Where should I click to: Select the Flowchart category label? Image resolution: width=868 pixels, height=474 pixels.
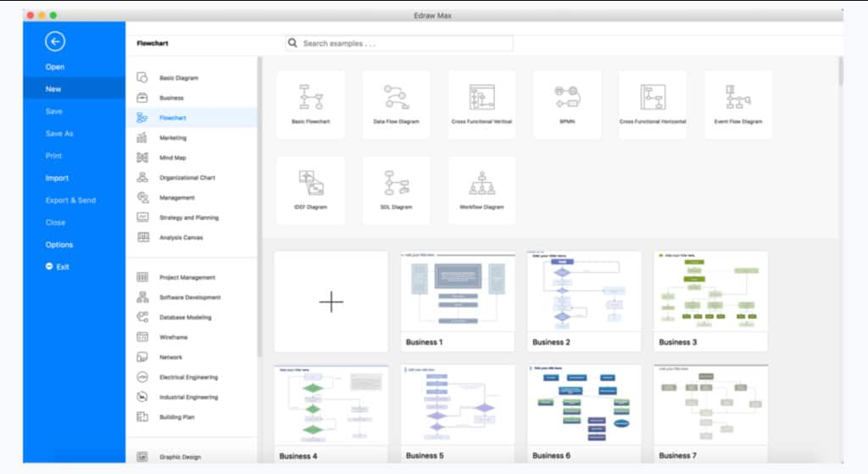click(x=173, y=117)
